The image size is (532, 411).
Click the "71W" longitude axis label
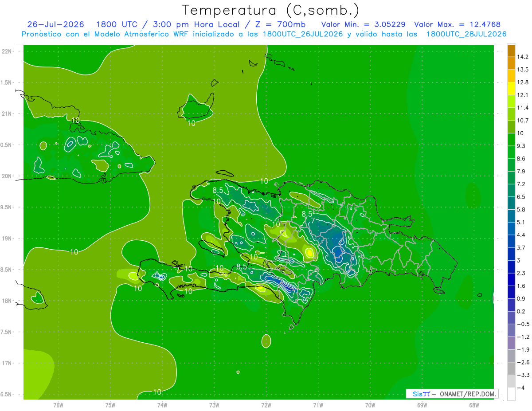point(318,405)
